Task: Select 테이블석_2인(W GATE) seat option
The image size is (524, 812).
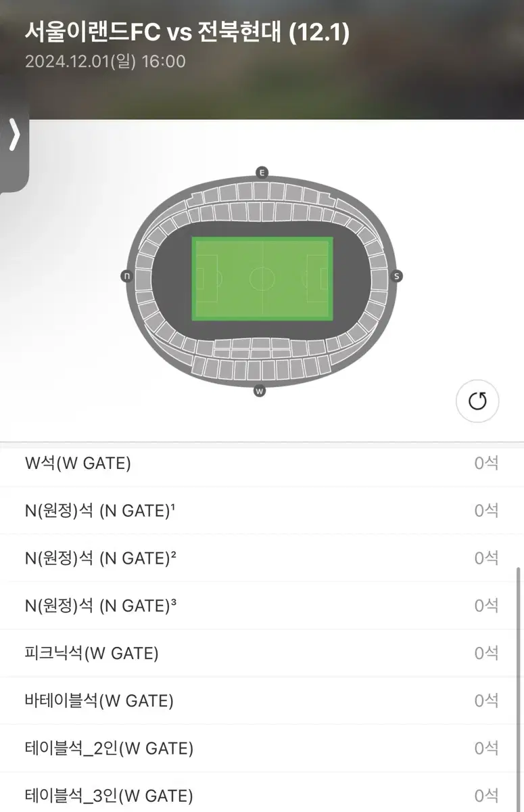Action: (x=262, y=748)
